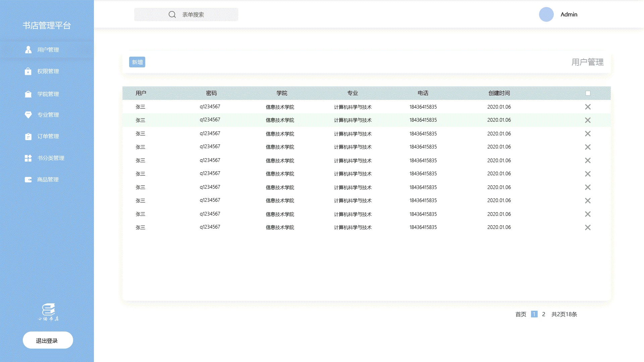The width and height of the screenshot is (644, 362).
Task: Delete the last table row
Action: point(588,227)
